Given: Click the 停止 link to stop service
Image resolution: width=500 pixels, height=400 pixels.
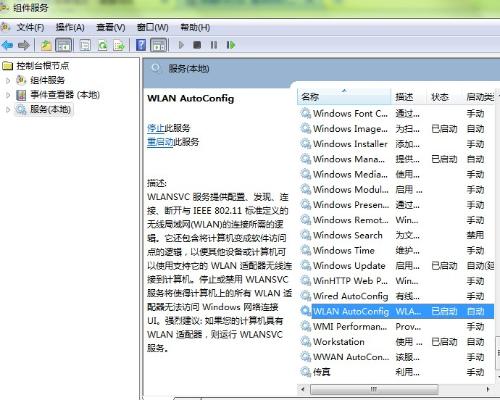Looking at the screenshot, I should coord(156,128).
